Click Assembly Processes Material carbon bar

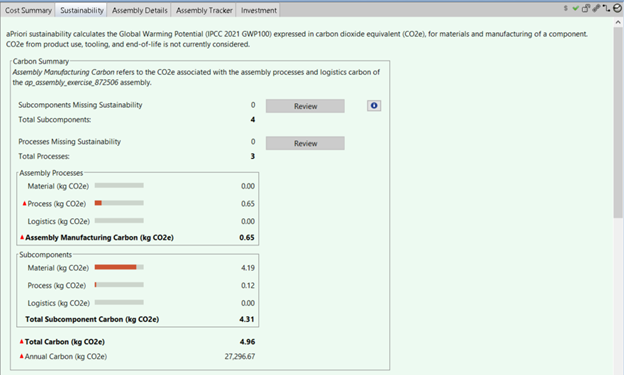click(x=119, y=186)
